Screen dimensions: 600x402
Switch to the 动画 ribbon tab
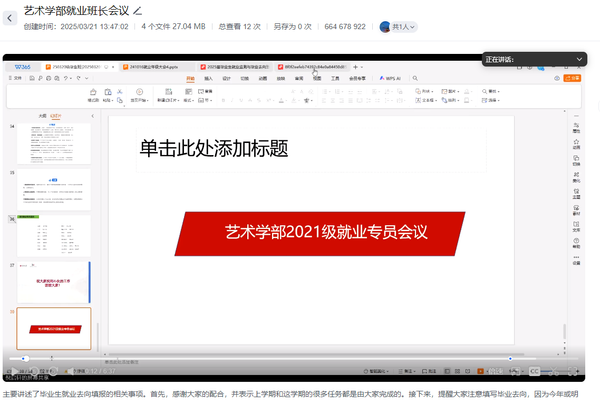262,77
